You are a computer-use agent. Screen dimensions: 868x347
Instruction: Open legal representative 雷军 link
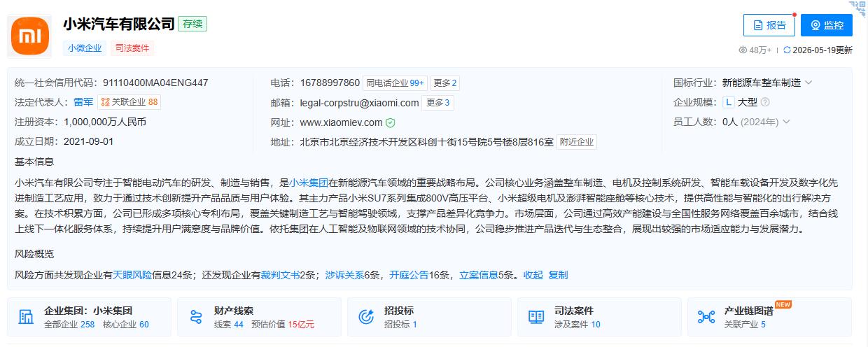click(x=83, y=102)
